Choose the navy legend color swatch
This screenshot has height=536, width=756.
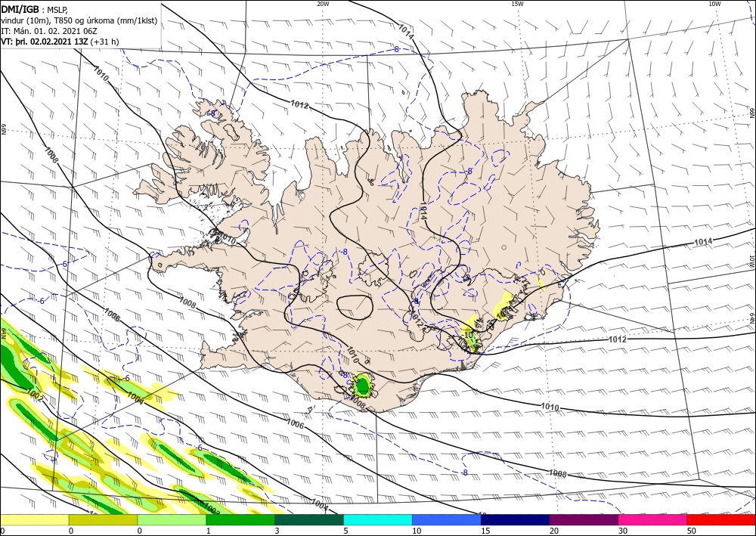515,519
